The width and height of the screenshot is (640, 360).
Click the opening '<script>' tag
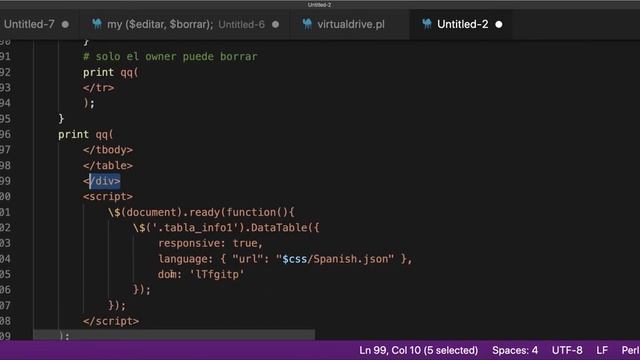[108, 196]
